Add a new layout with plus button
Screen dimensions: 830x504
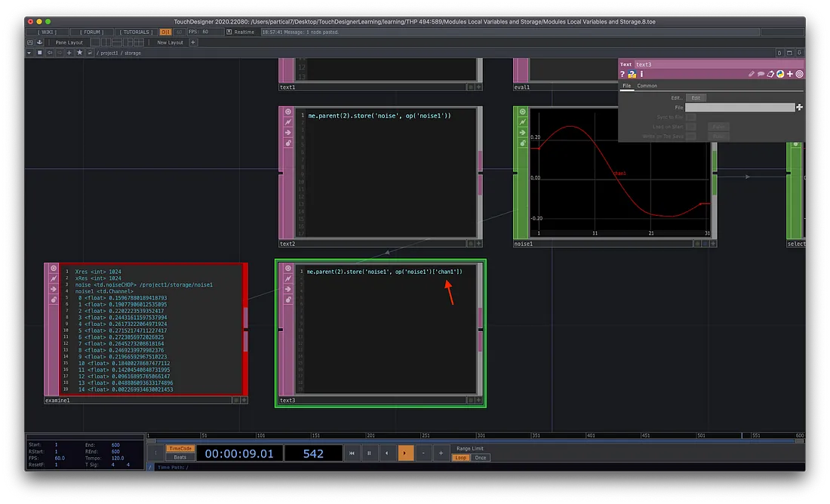pyautogui.click(x=193, y=43)
